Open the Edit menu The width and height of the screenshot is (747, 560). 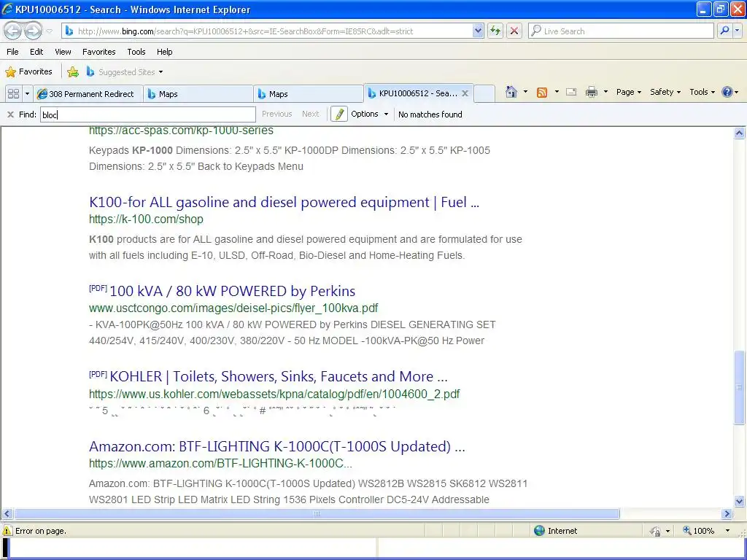tap(36, 52)
